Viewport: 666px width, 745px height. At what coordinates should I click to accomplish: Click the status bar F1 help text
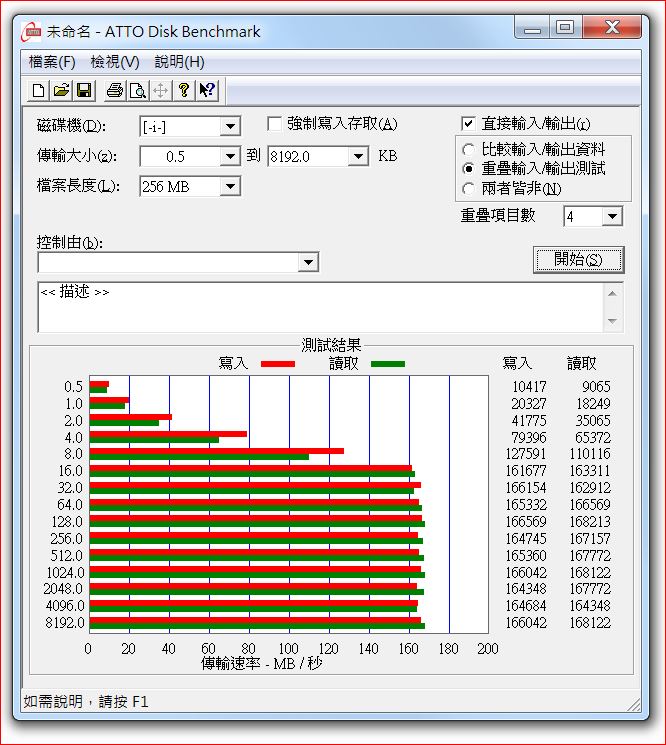(x=86, y=701)
